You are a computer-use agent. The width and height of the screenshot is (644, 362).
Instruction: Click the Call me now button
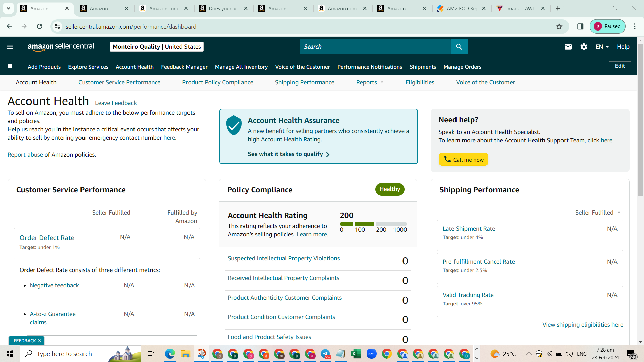(x=464, y=160)
